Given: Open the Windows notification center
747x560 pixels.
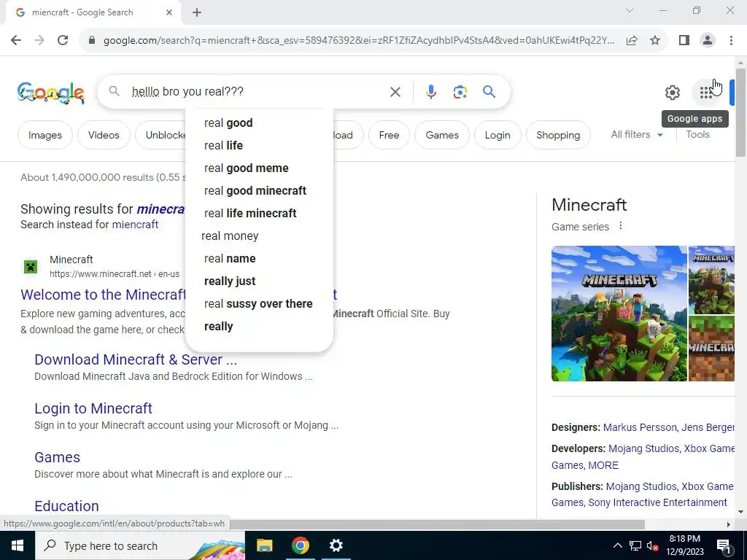Looking at the screenshot, I should [x=724, y=545].
